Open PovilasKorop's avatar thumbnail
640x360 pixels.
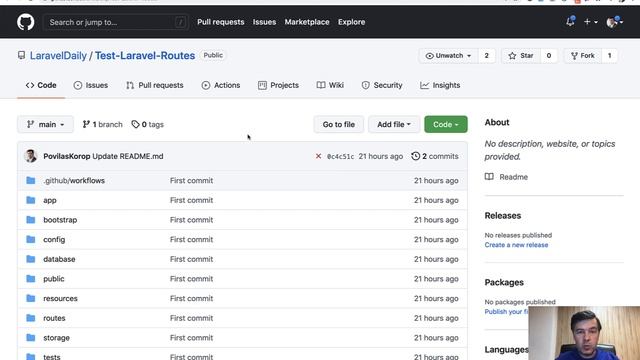(31, 156)
